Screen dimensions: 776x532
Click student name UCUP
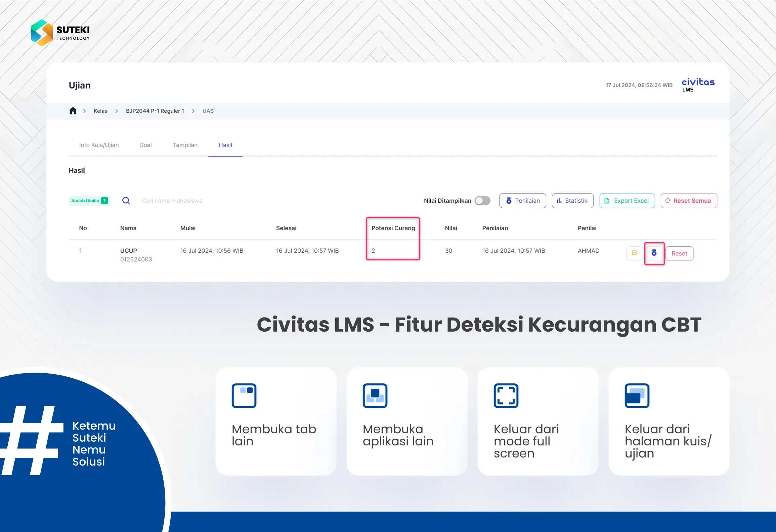click(129, 251)
